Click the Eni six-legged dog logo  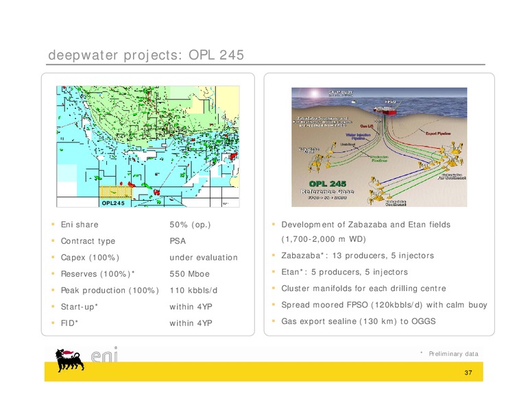coord(69,360)
